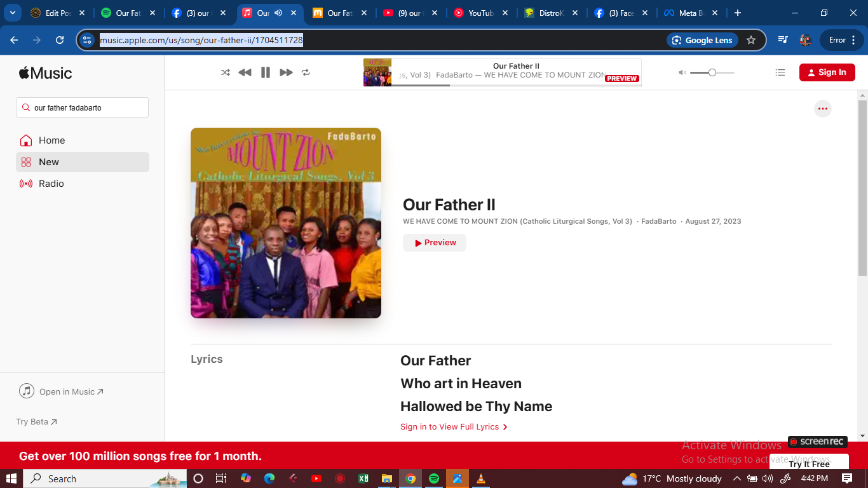Image resolution: width=868 pixels, height=488 pixels.
Task: Open the song in the Music app
Action: coord(61,391)
